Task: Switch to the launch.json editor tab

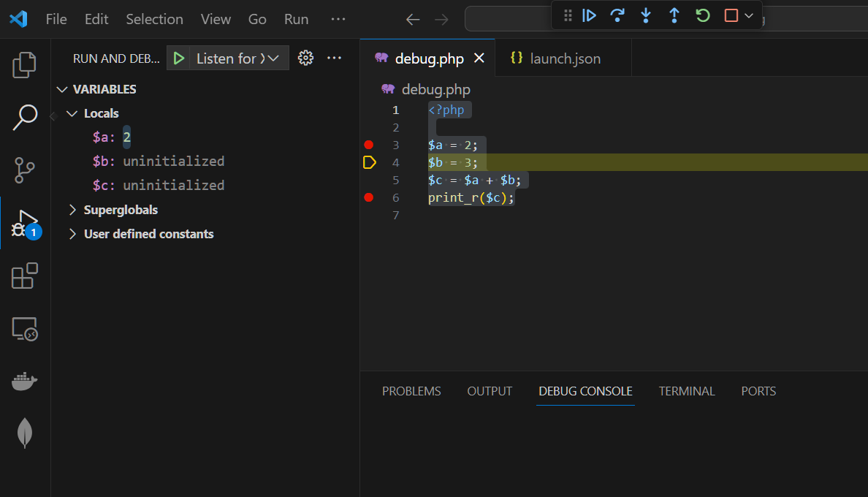Action: (x=565, y=58)
